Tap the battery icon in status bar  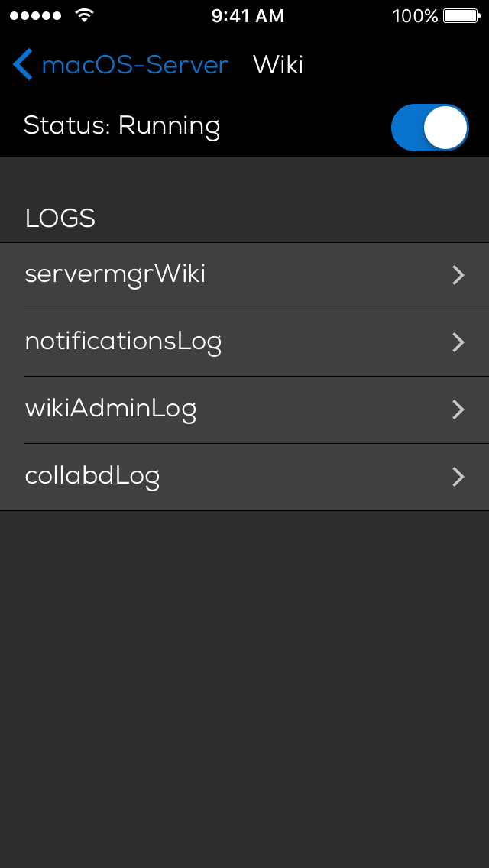click(461, 15)
